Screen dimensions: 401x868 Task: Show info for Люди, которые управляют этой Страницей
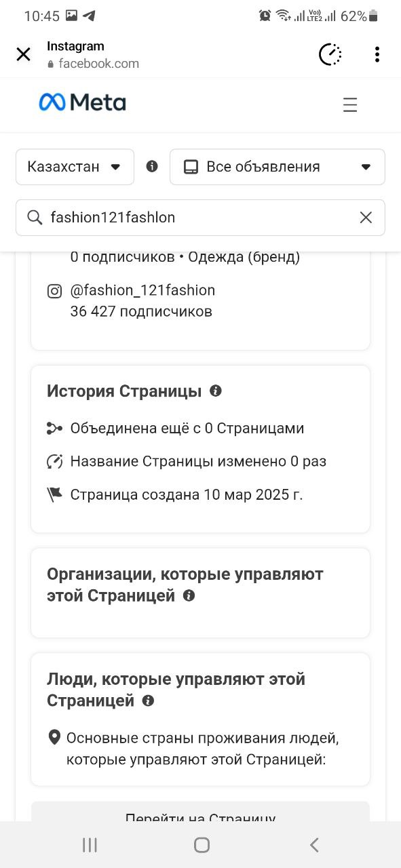pyautogui.click(x=148, y=701)
